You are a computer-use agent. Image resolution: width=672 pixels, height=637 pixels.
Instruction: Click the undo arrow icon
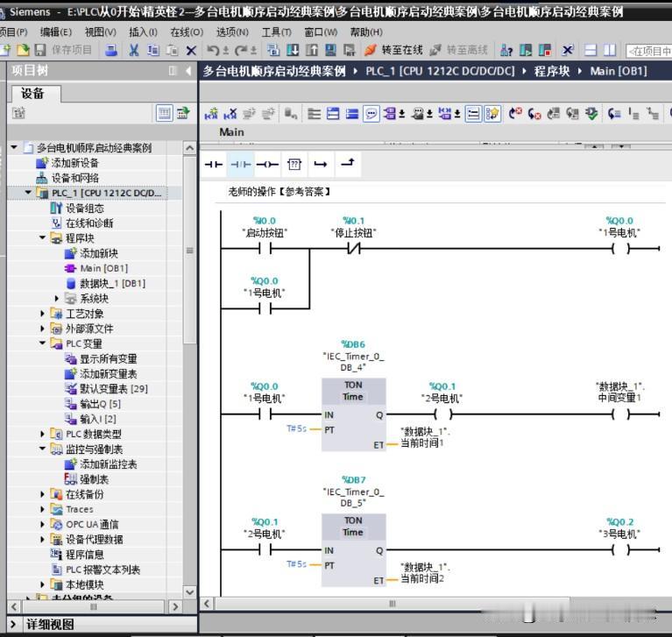213,51
